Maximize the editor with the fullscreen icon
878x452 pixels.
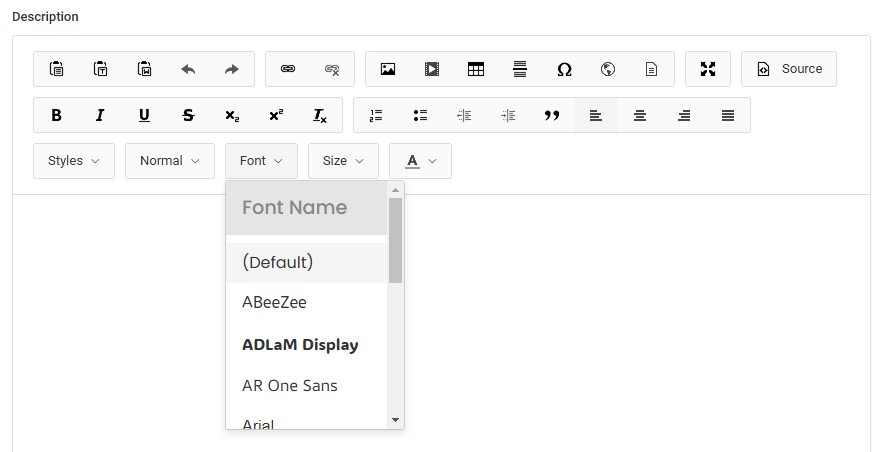point(708,69)
